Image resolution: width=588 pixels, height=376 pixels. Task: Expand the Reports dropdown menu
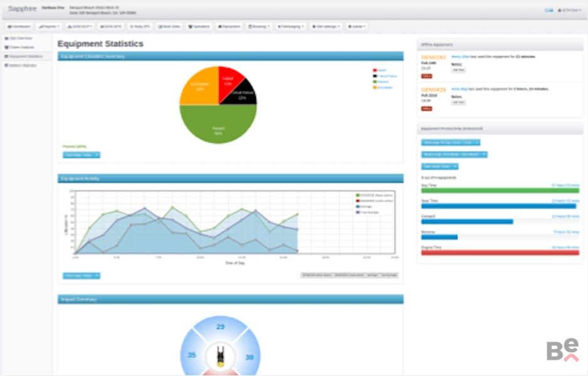(x=49, y=26)
